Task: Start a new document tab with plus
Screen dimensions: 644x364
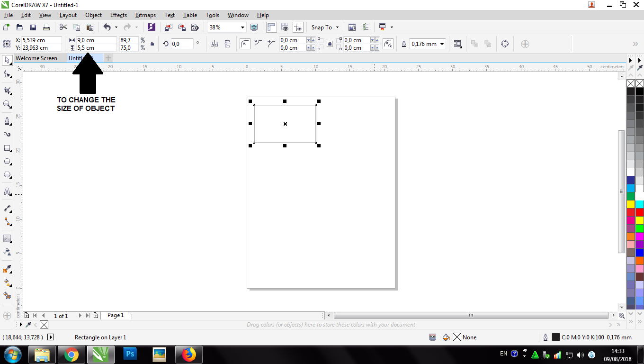Action: tap(108, 58)
